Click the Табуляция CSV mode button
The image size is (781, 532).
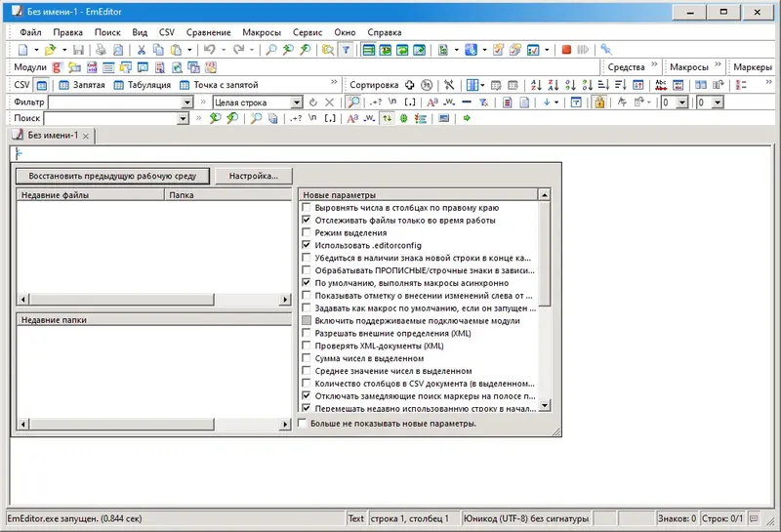pos(143,85)
